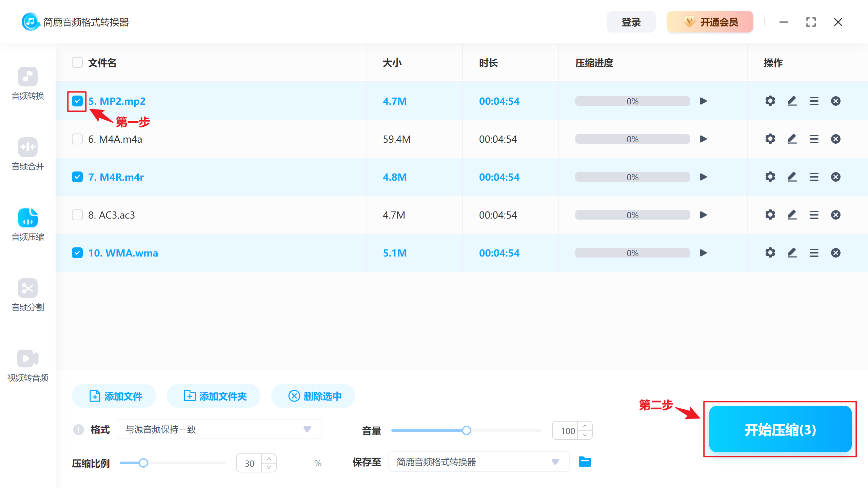The width and height of the screenshot is (868, 488).
Task: Open 视频转音频 from the sidebar
Action: [28, 365]
